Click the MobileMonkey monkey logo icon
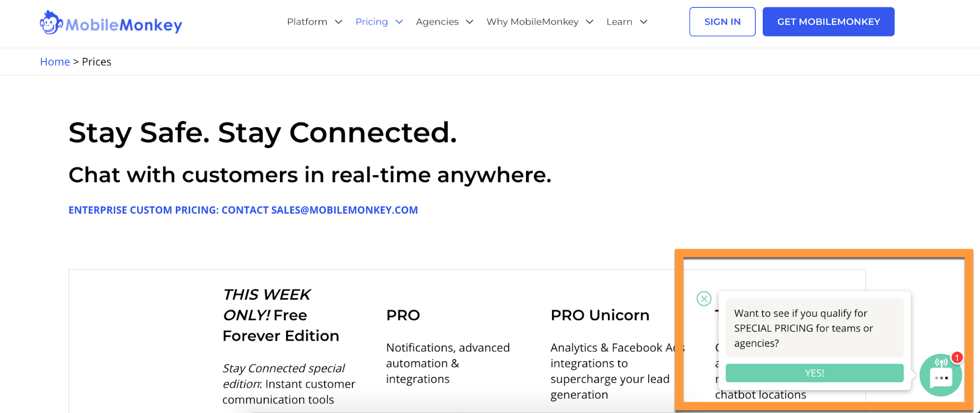980x413 pixels. pyautogui.click(x=50, y=23)
